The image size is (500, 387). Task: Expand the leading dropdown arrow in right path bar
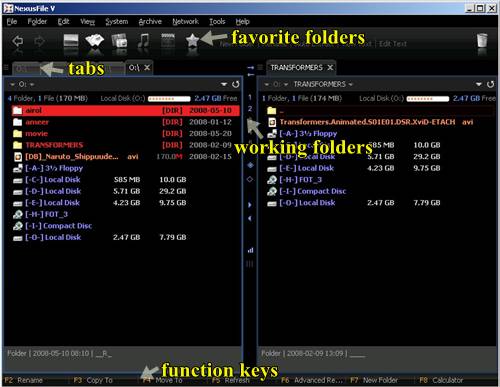click(x=267, y=85)
